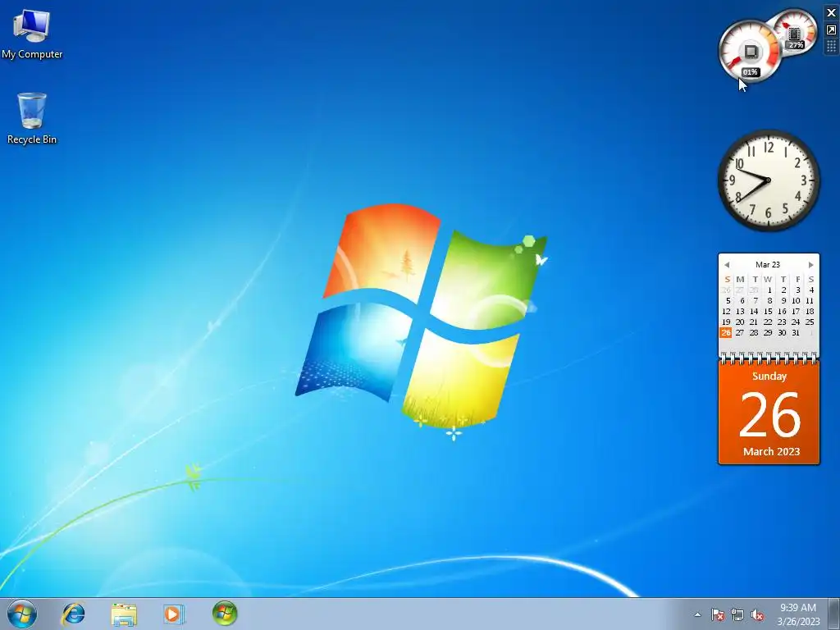Click the orange Sunday 26 date panel
This screenshot has width=840, height=630.
point(769,414)
